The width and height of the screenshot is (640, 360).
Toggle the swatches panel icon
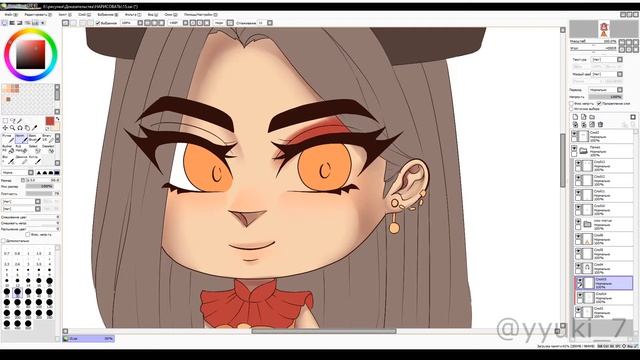point(36,23)
